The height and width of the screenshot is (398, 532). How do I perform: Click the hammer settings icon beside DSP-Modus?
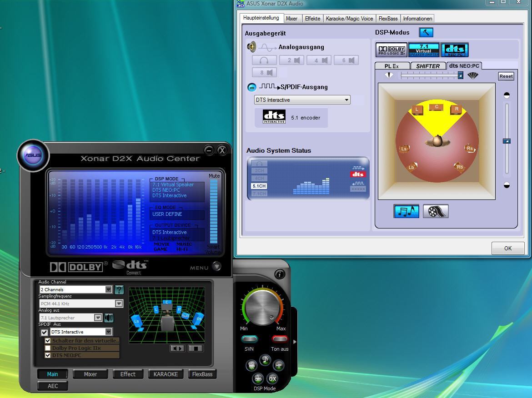point(426,33)
